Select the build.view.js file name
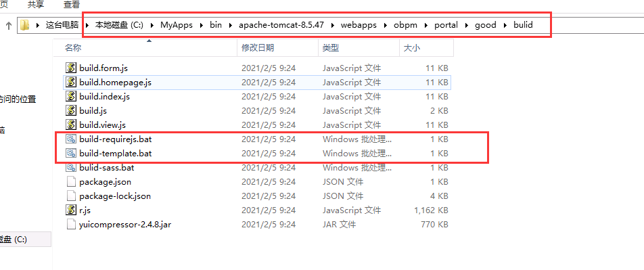This screenshot has height=270, width=644. 103,125
